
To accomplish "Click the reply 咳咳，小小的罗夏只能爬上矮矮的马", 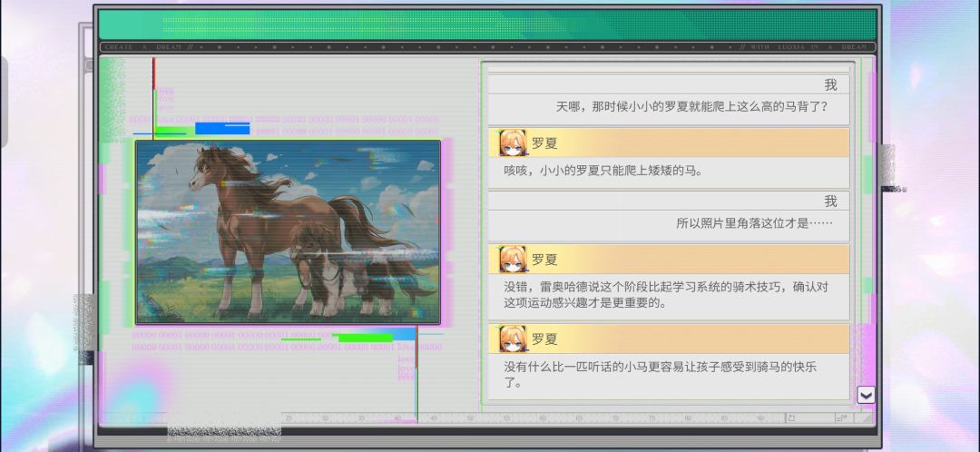I will point(603,170).
